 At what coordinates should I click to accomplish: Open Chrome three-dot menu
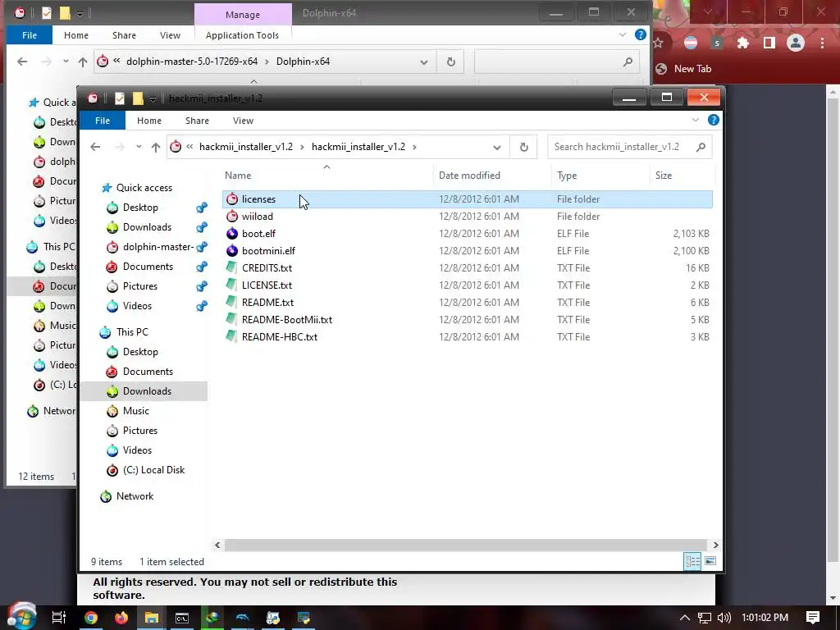[x=822, y=43]
